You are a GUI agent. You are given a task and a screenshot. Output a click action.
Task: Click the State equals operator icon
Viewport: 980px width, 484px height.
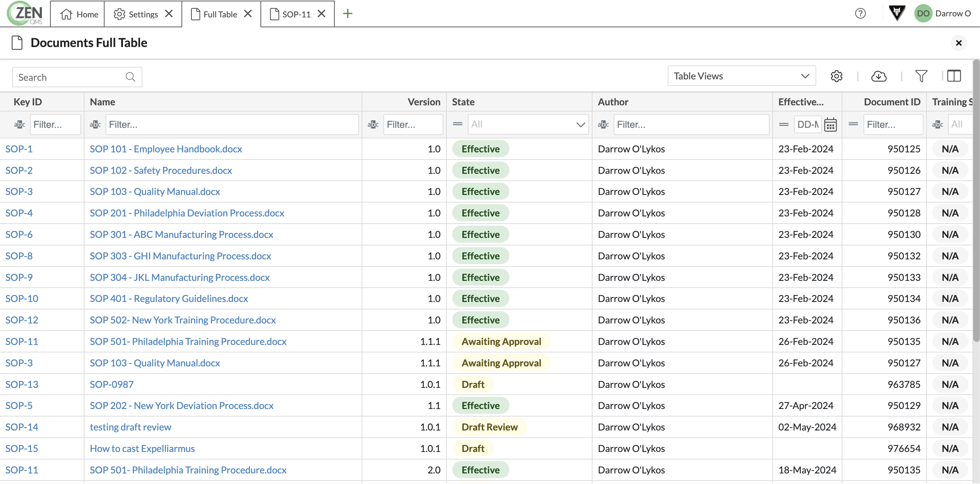[457, 124]
